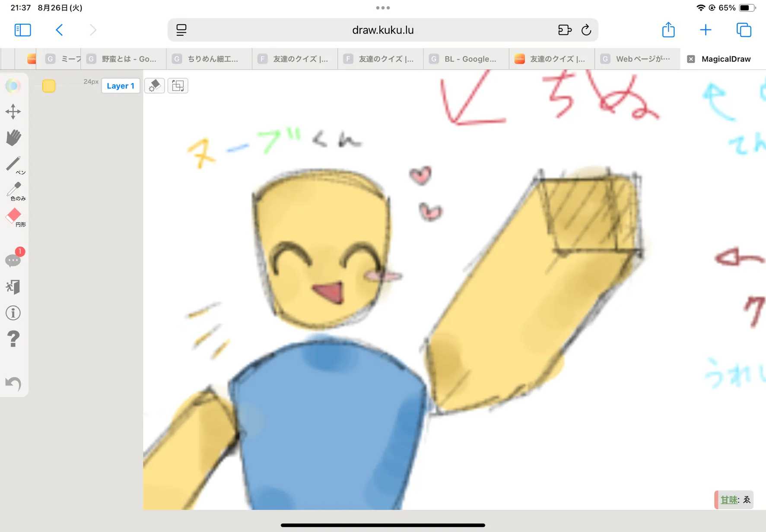Select the hand pan tool
766x532 pixels.
pos(13,137)
